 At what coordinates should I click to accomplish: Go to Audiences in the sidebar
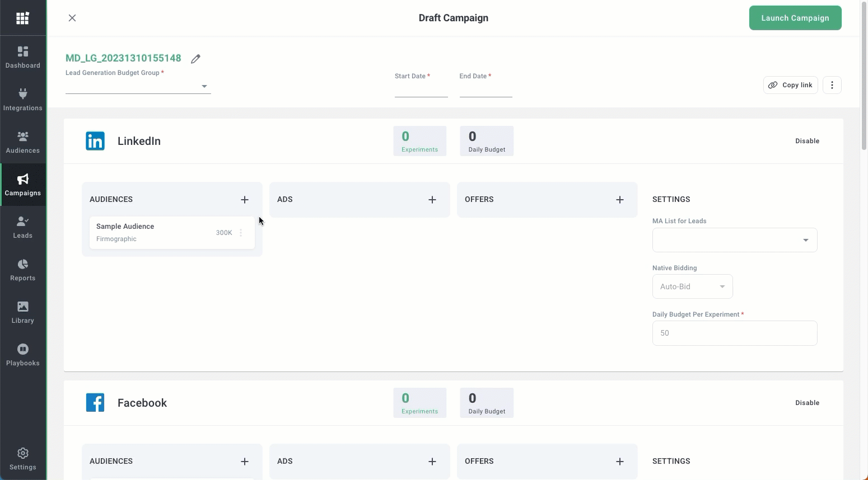pos(23,142)
